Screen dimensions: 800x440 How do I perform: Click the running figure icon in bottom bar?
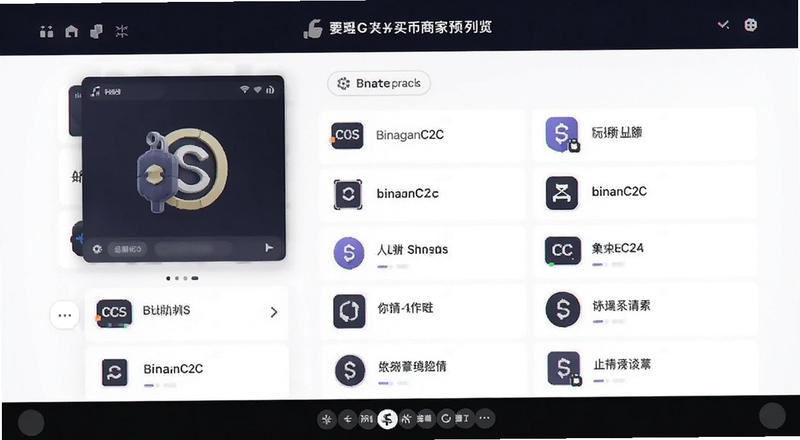coord(406,419)
